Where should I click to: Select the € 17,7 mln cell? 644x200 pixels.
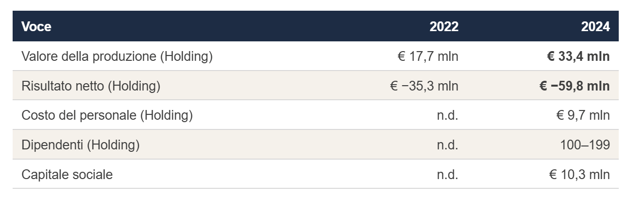428,56
